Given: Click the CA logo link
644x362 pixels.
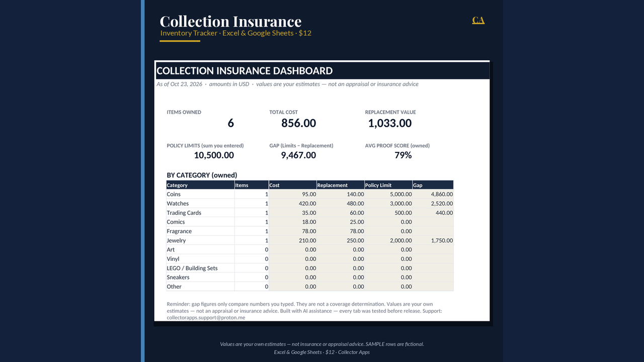Looking at the screenshot, I should point(478,20).
